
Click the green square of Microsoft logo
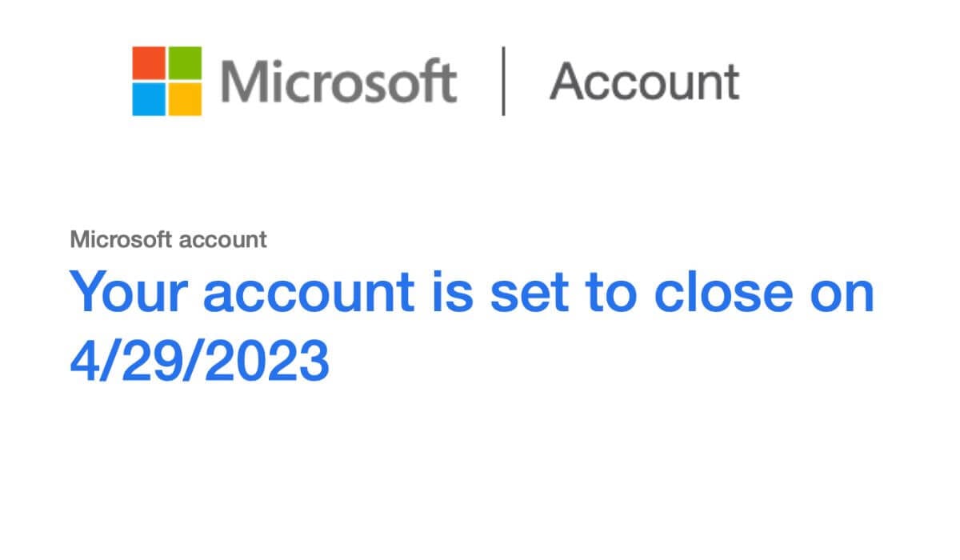184,62
